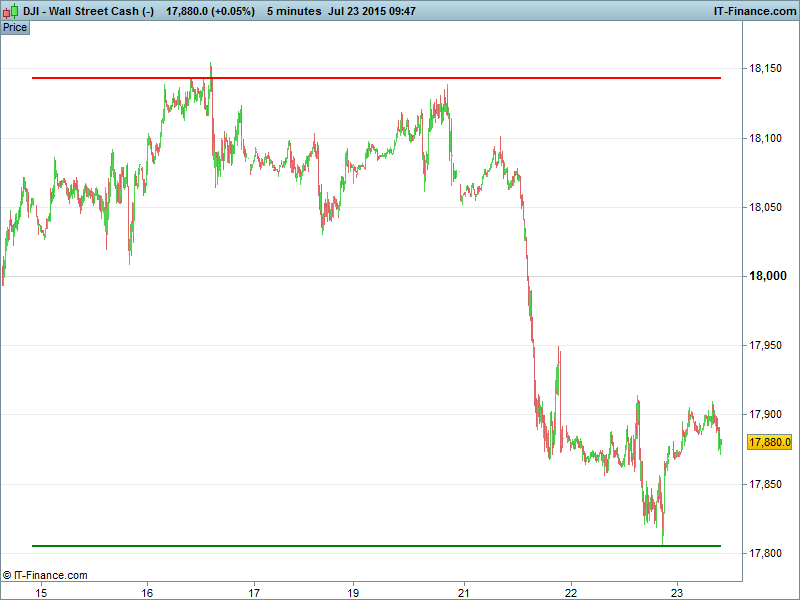This screenshot has width=800, height=600.
Task: Click the DJI - Wall Street Cash title
Action: (88, 11)
